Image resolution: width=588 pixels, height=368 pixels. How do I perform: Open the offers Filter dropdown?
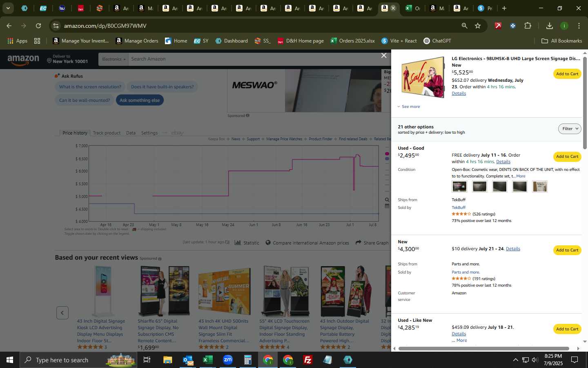click(570, 128)
